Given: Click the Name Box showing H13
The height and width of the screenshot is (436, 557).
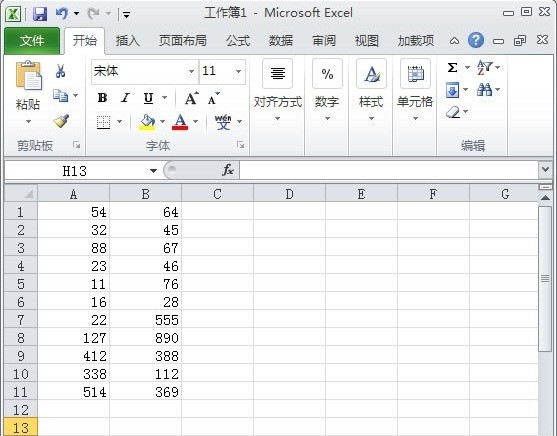Looking at the screenshot, I should (75, 171).
